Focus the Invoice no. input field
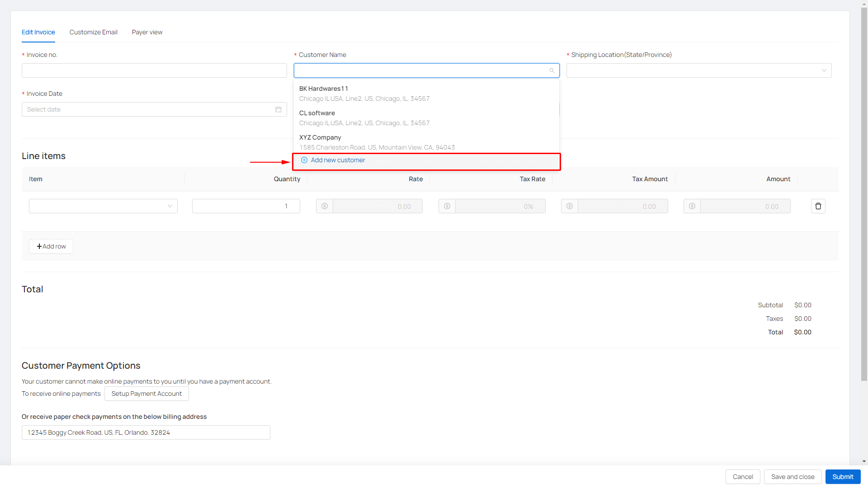This screenshot has width=868, height=488. pyautogui.click(x=154, y=70)
